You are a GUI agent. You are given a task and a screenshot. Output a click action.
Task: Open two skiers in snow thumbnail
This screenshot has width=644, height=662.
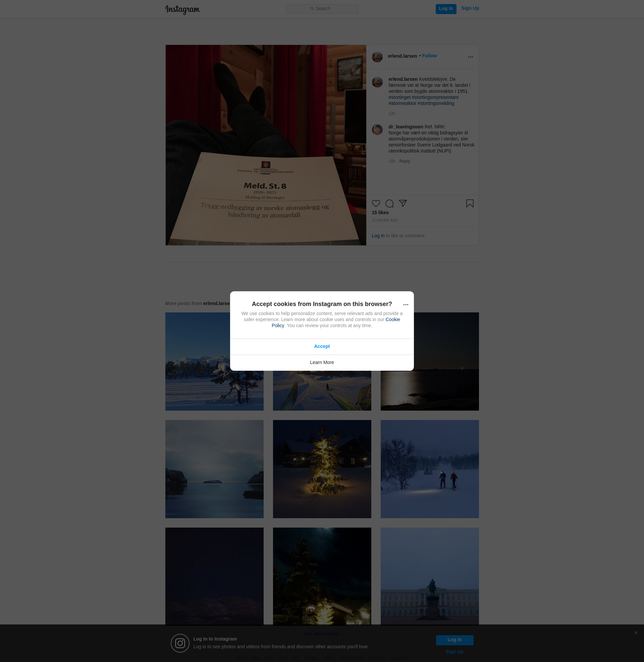[x=430, y=469]
